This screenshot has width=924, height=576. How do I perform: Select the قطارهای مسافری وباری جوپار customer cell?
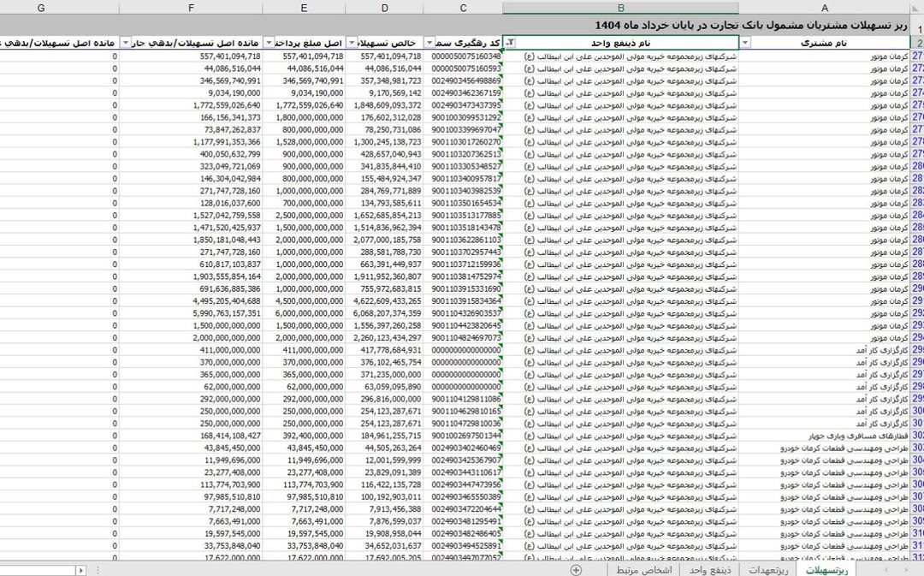825,436
